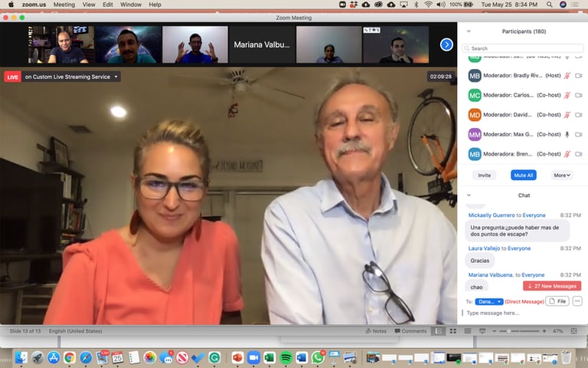Open WhatsApp from the Dock
Viewport: 588px width, 368px height.
click(318, 357)
